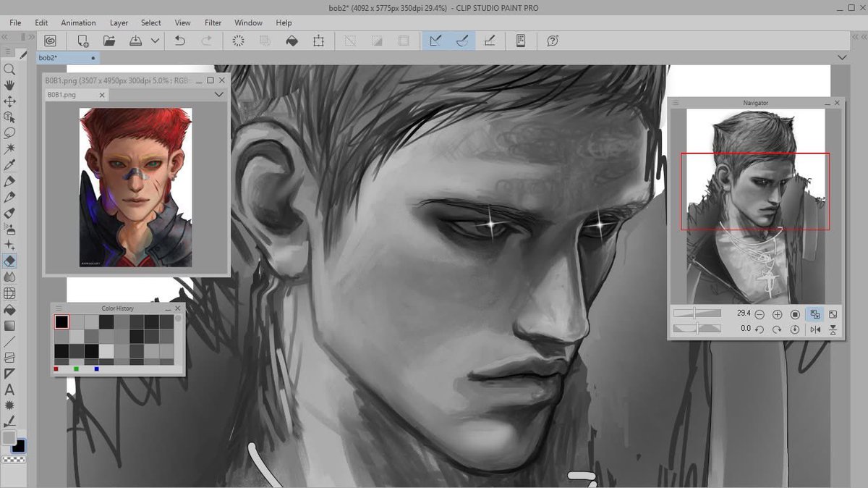Adjust the Navigator zoom slider
Image resolution: width=868 pixels, height=488 pixels.
point(697,314)
